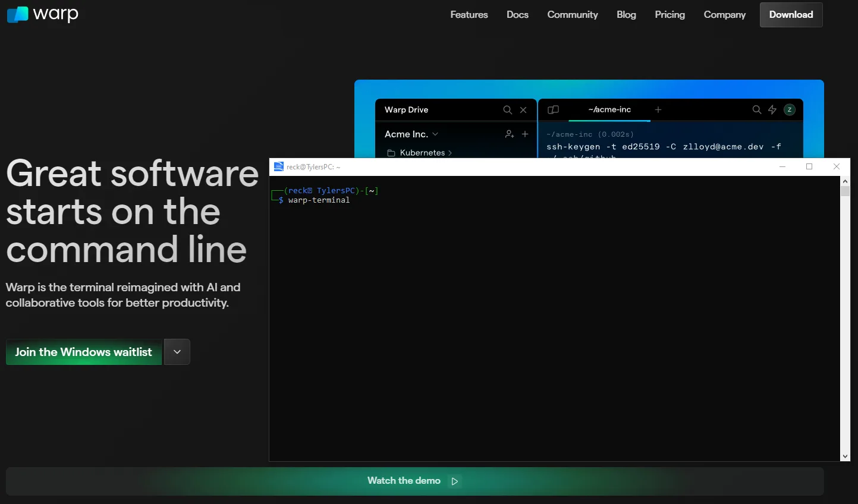Click the search icon in Warp Drive panel
The height and width of the screenshot is (504, 858).
coord(508,110)
